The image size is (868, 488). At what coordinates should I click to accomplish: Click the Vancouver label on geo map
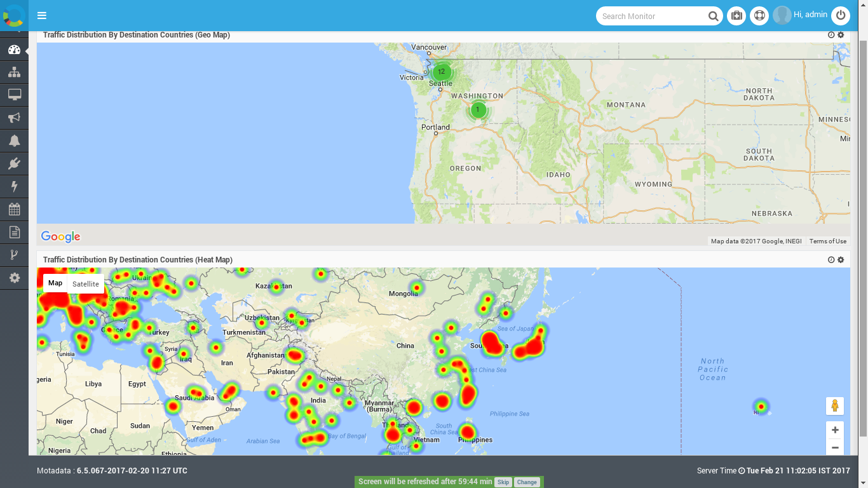[x=429, y=47]
